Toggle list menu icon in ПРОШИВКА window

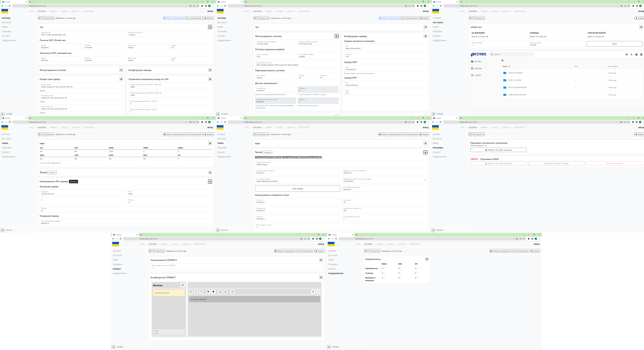(470, 134)
